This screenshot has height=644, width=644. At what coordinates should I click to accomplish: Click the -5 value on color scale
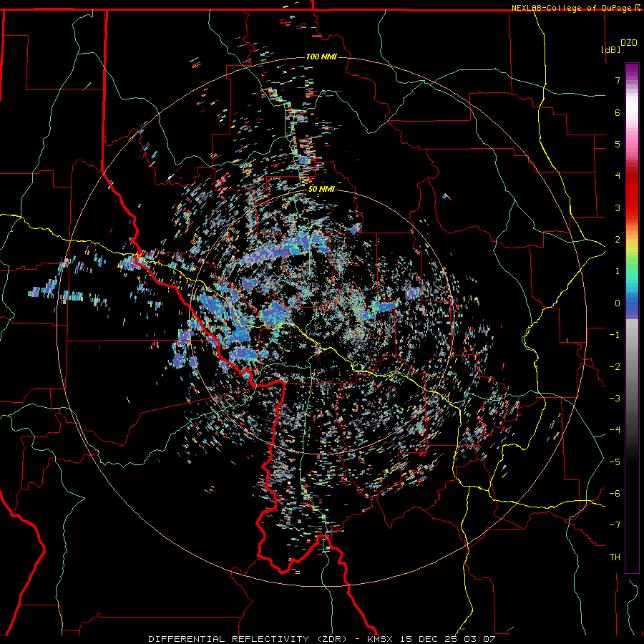pyautogui.click(x=615, y=462)
